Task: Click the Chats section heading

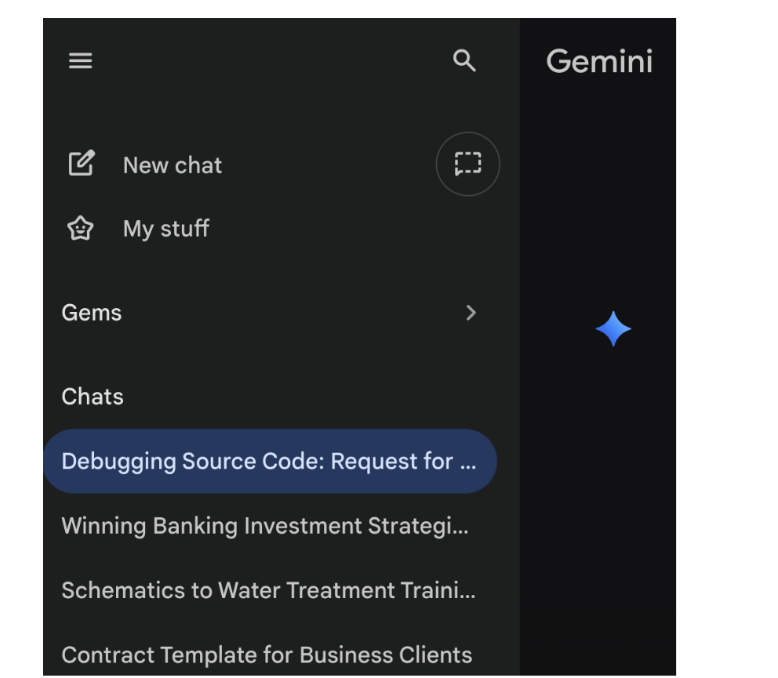Action: tap(93, 397)
